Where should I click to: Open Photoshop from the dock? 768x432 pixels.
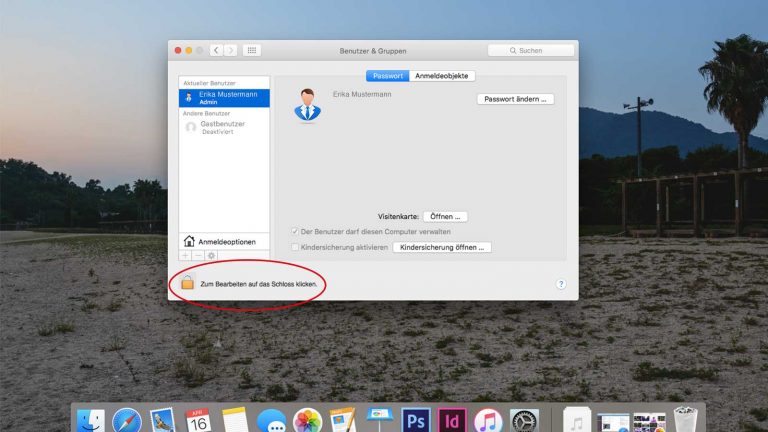(415, 419)
